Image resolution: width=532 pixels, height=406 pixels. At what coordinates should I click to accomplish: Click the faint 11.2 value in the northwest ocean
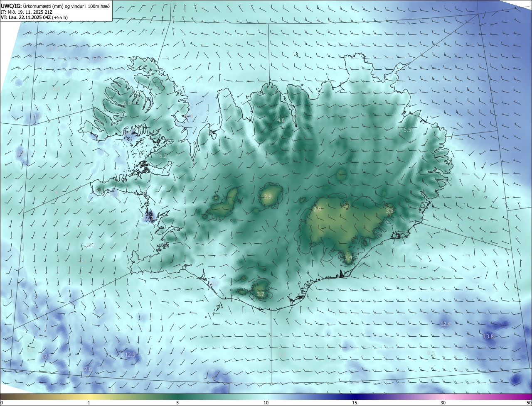[x=52, y=49]
